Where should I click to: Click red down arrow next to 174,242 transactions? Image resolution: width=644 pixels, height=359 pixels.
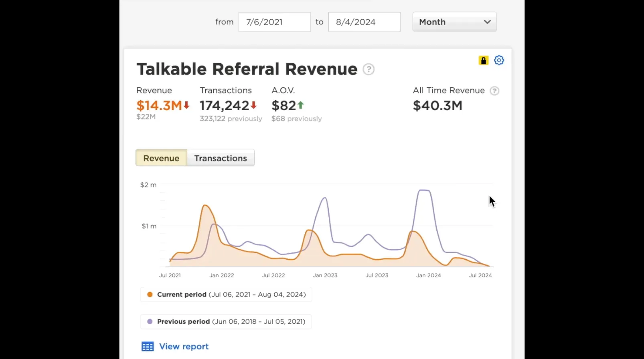tap(254, 105)
